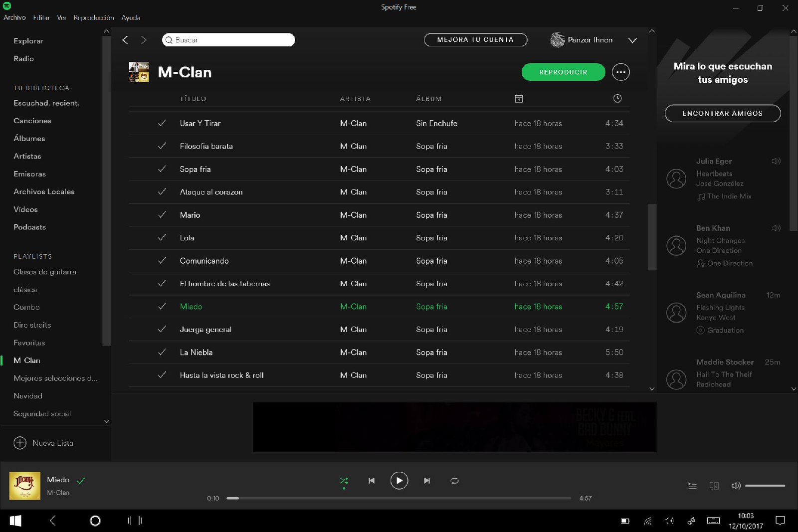Toggle saved checkmark for Lola

162,238
